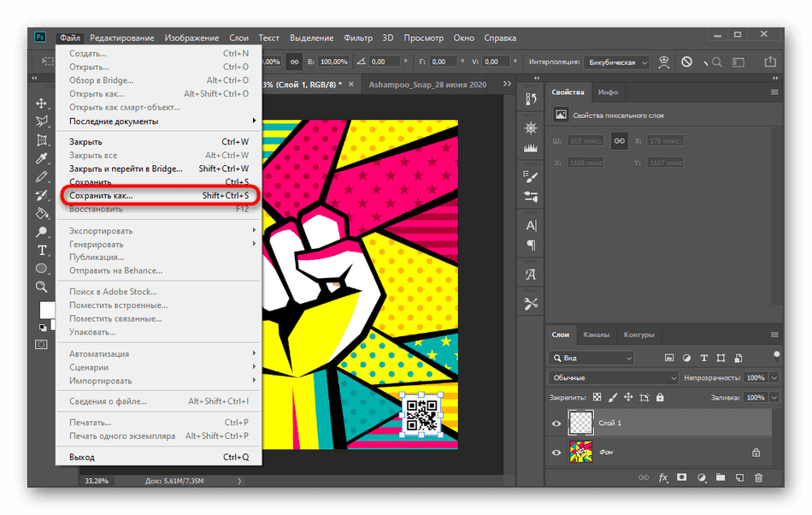Open the Заливка fill dropdown arrow
The width and height of the screenshot is (812, 515).
[774, 398]
